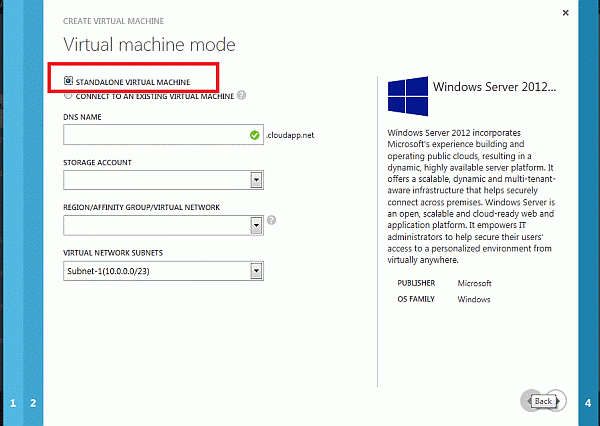This screenshot has width=600, height=426.
Task: Click the 'DNS NAME' field label
Action: pos(82,117)
